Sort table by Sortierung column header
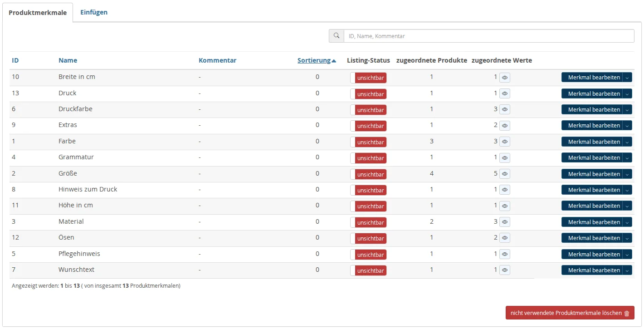644x329 pixels. pos(317,60)
